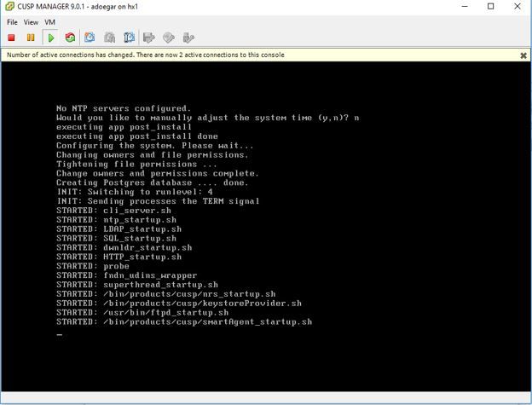Click the smartAgent_startup.sh STARTED line
This screenshot has height=405, width=532.
(184, 321)
